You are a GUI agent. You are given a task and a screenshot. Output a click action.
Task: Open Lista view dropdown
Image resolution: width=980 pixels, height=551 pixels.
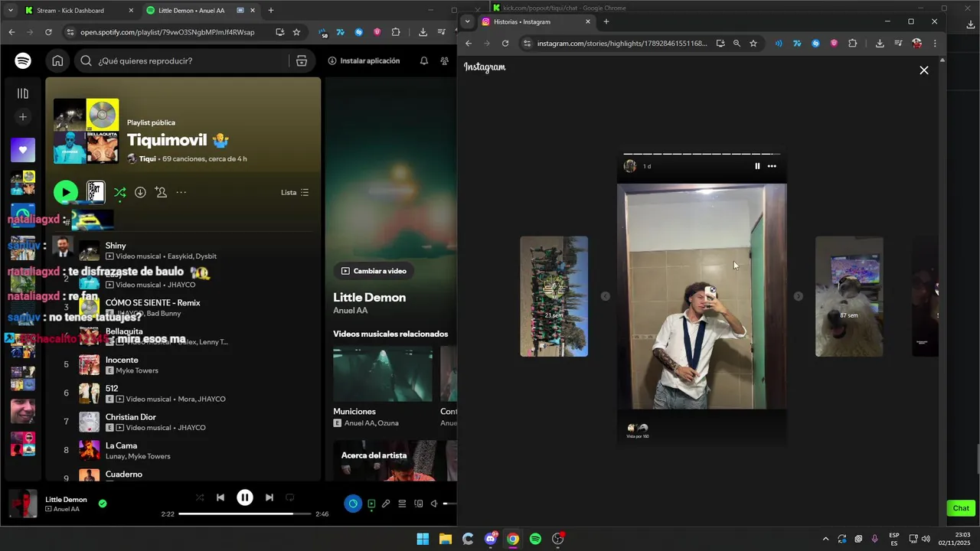click(295, 192)
